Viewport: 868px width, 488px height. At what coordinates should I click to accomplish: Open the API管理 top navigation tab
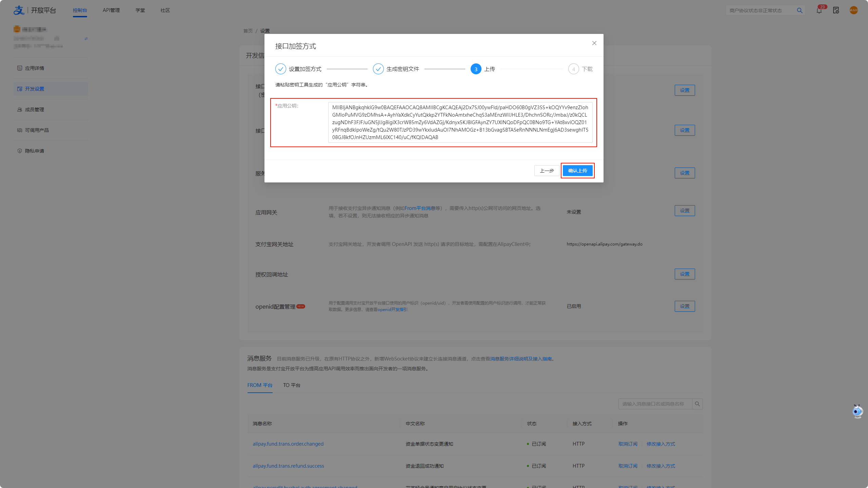tap(111, 10)
